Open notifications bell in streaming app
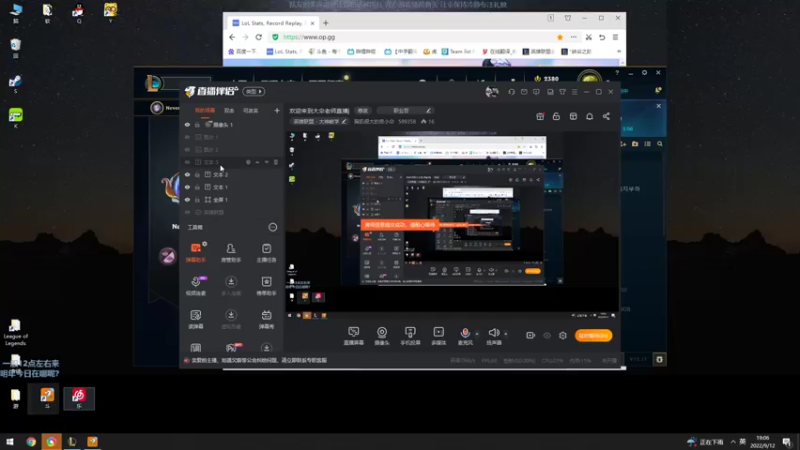The image size is (800, 450). coord(589,116)
